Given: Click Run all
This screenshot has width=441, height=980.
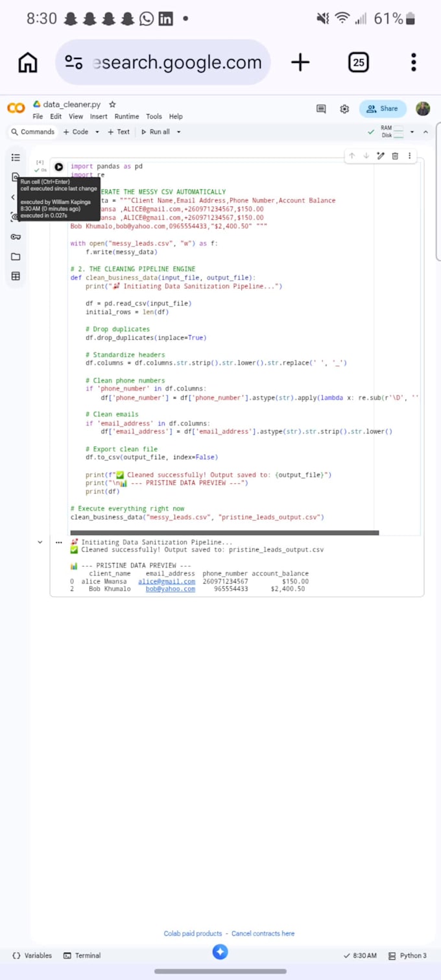Looking at the screenshot, I should click(156, 132).
